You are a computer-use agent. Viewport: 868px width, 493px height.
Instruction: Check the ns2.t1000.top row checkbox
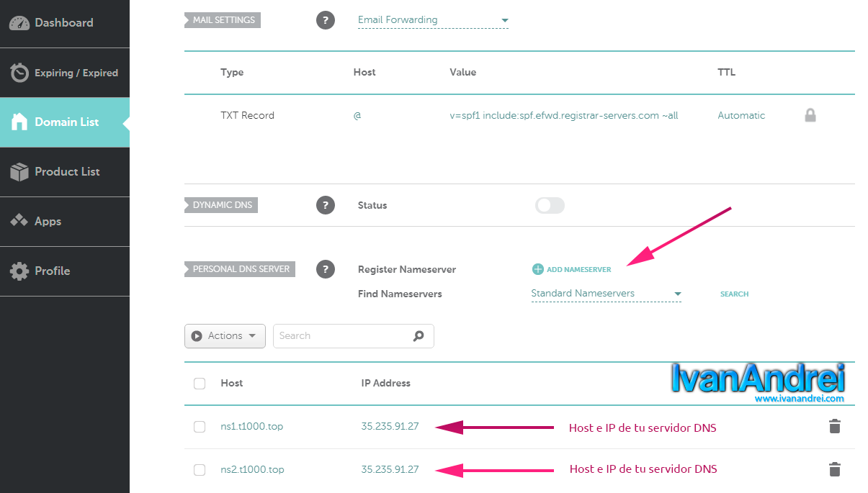pos(200,470)
